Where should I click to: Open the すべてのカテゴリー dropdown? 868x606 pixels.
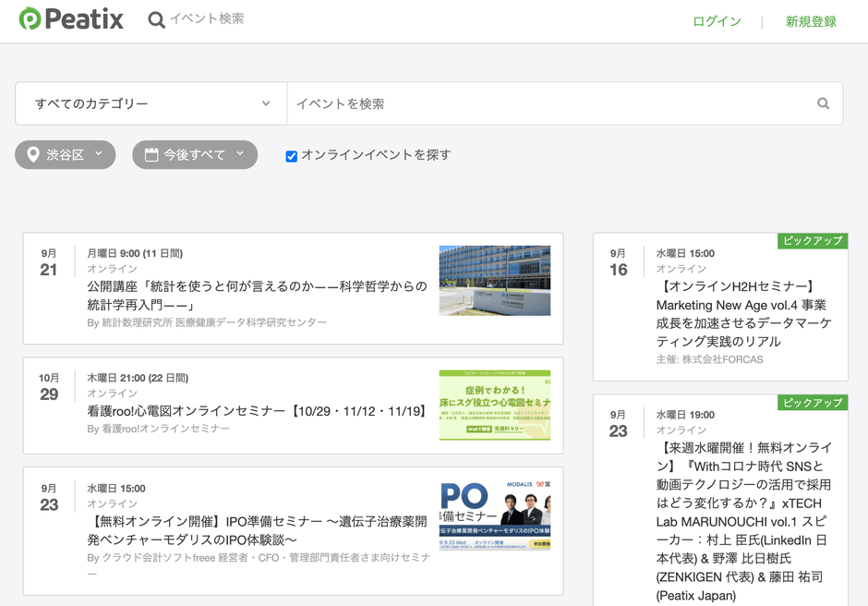[150, 103]
